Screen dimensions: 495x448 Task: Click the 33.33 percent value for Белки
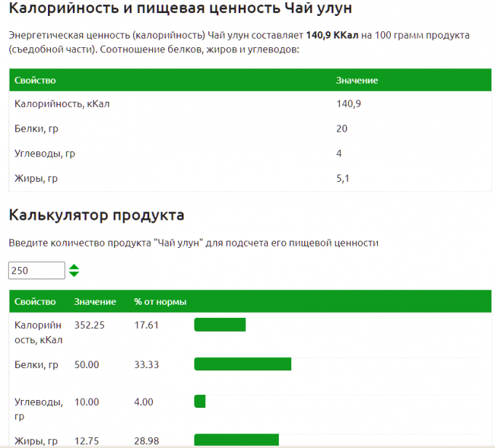click(146, 364)
